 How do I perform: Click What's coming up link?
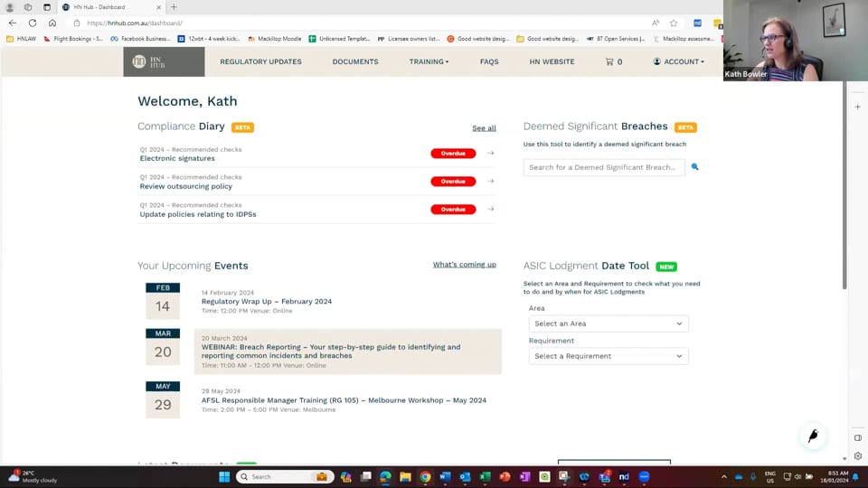(465, 265)
